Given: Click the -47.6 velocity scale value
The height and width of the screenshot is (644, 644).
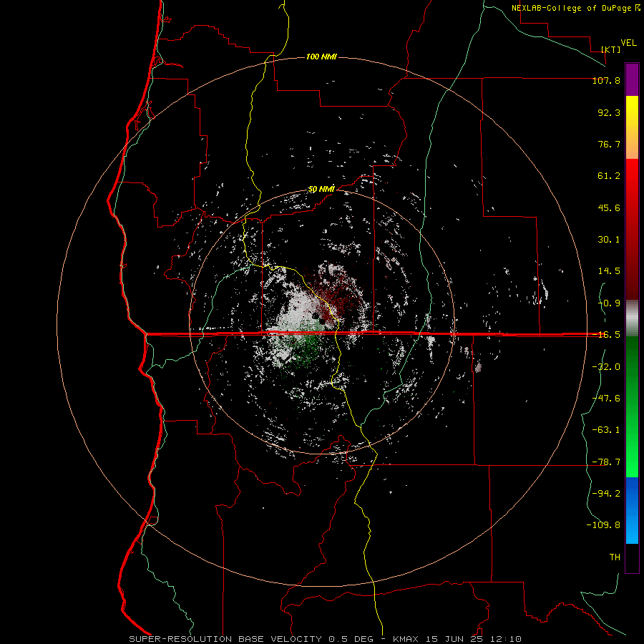Looking at the screenshot, I should [x=606, y=399].
